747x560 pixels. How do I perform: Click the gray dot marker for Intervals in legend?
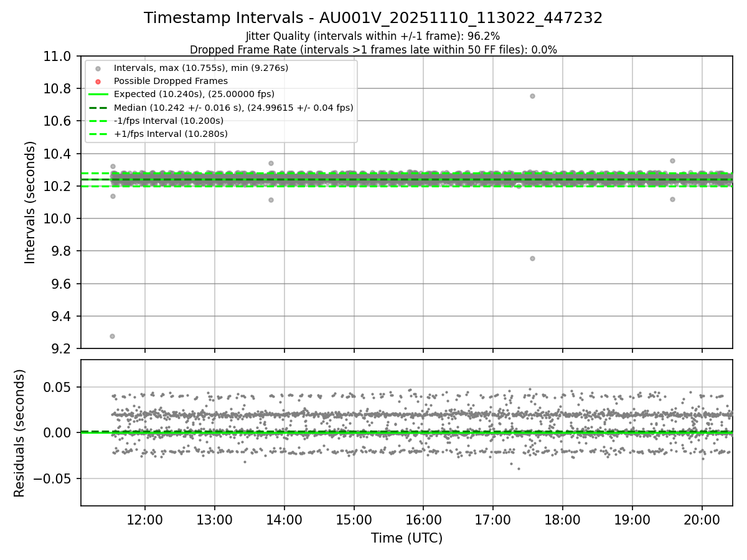[x=98, y=68]
